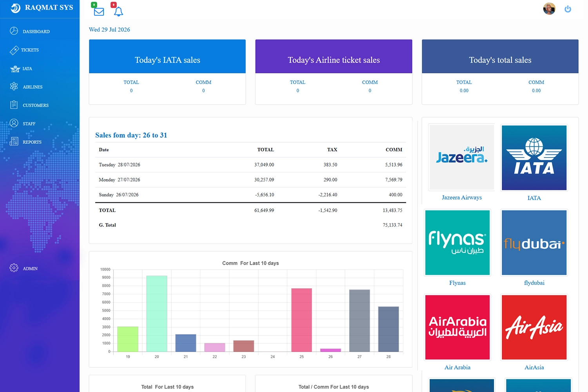This screenshot has width=588, height=392.
Task: Click the Staff person icon
Action: pos(14,123)
